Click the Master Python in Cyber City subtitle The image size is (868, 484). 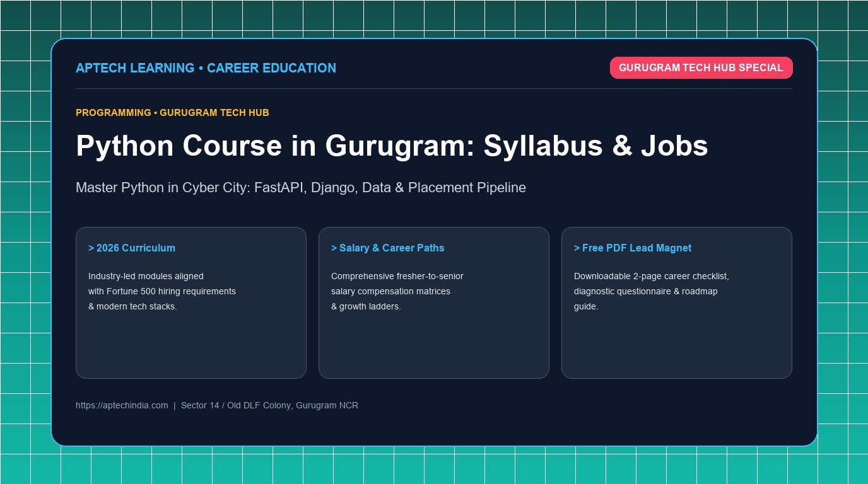[x=301, y=188]
